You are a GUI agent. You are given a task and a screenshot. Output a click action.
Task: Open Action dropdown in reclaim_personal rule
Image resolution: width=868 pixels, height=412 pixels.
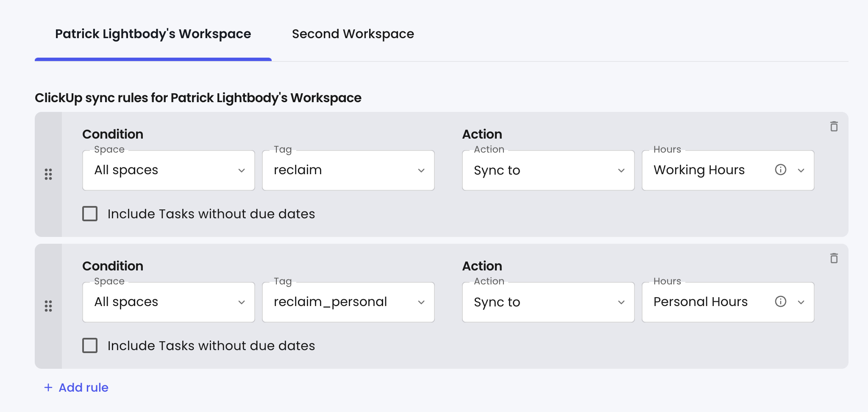pyautogui.click(x=548, y=302)
